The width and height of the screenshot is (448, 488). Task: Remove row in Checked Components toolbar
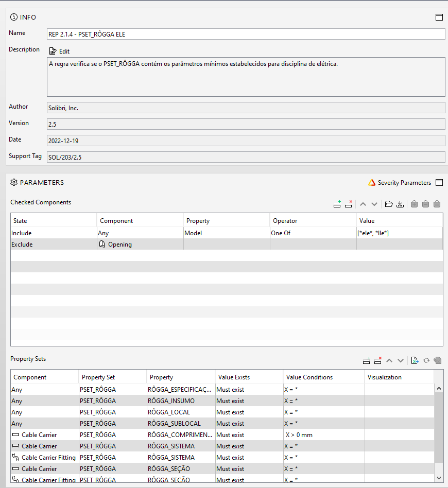(x=349, y=204)
